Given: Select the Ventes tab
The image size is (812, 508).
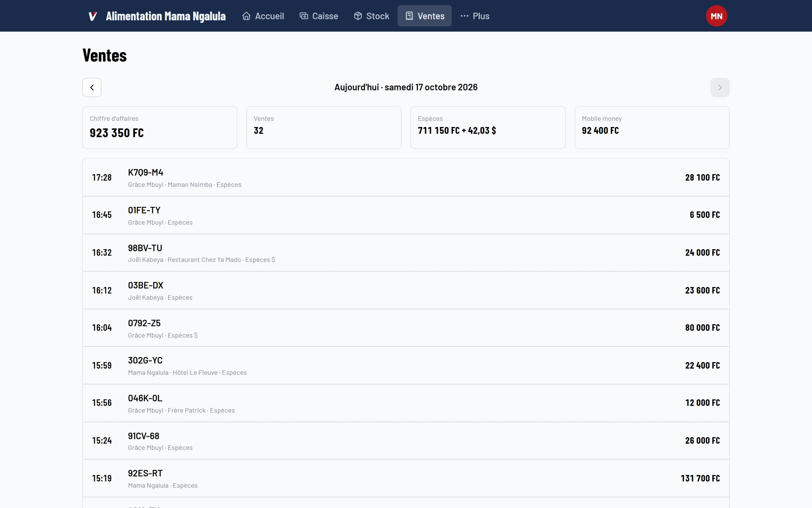Looking at the screenshot, I should [424, 16].
